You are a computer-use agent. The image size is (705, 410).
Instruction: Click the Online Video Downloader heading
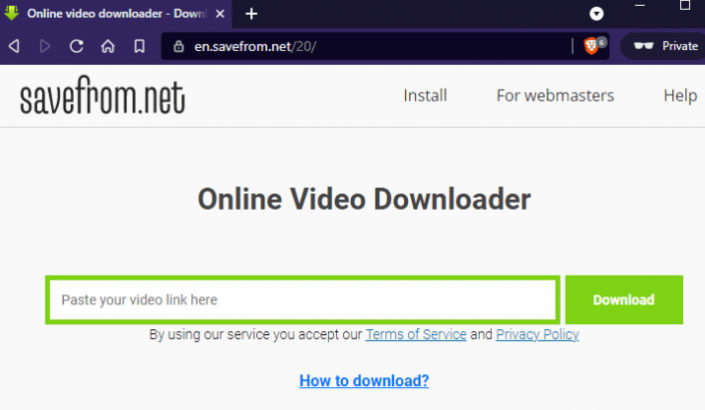point(364,199)
